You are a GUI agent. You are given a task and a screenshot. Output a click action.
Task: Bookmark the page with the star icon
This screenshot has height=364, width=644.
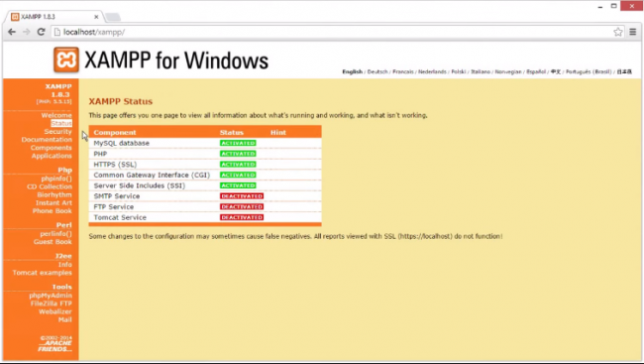coord(617,32)
